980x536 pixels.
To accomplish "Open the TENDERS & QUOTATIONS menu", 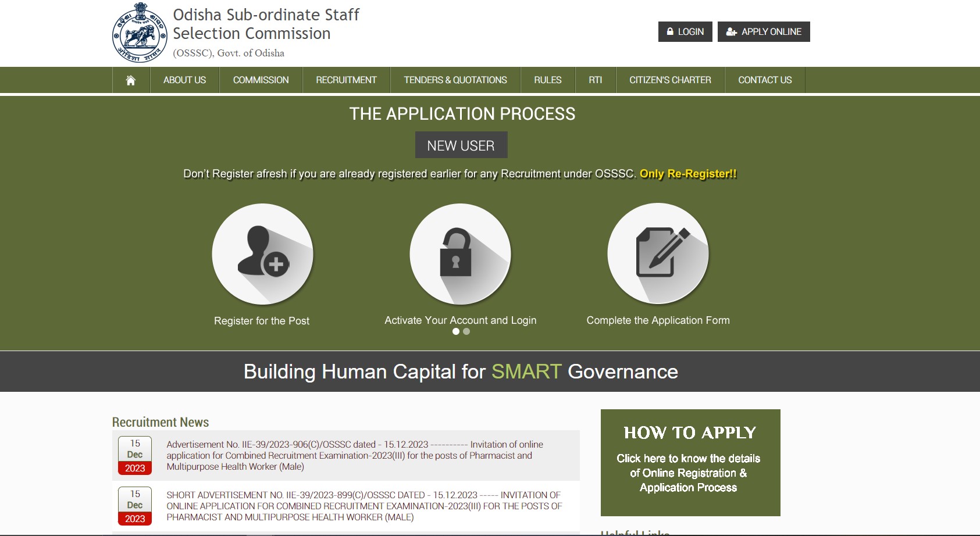I will point(455,80).
